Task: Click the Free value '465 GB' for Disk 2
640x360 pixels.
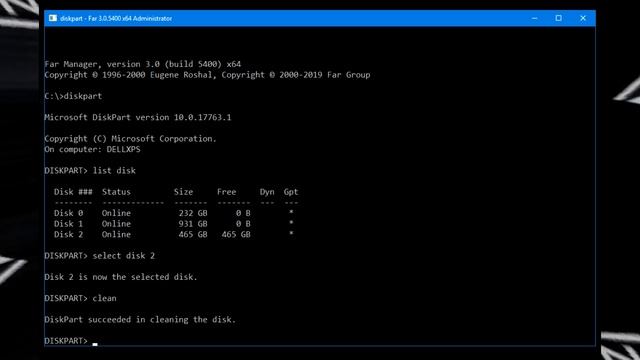Action: click(236, 234)
